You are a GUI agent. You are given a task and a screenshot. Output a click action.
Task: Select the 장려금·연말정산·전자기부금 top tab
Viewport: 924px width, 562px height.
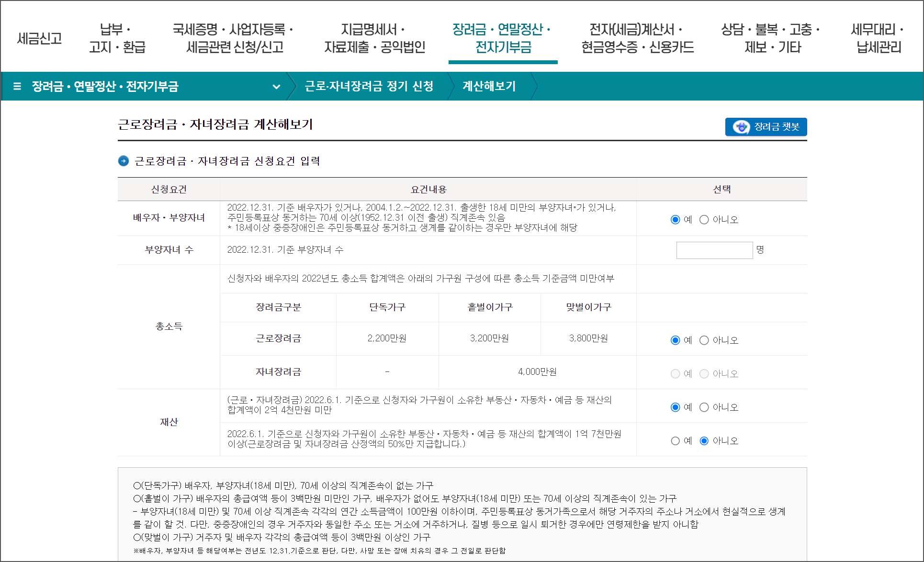[503, 38]
